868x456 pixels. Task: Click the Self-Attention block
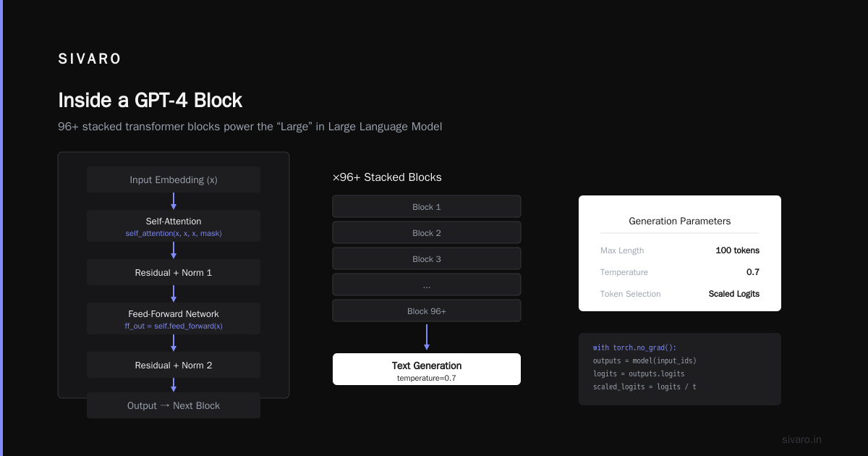point(174,226)
